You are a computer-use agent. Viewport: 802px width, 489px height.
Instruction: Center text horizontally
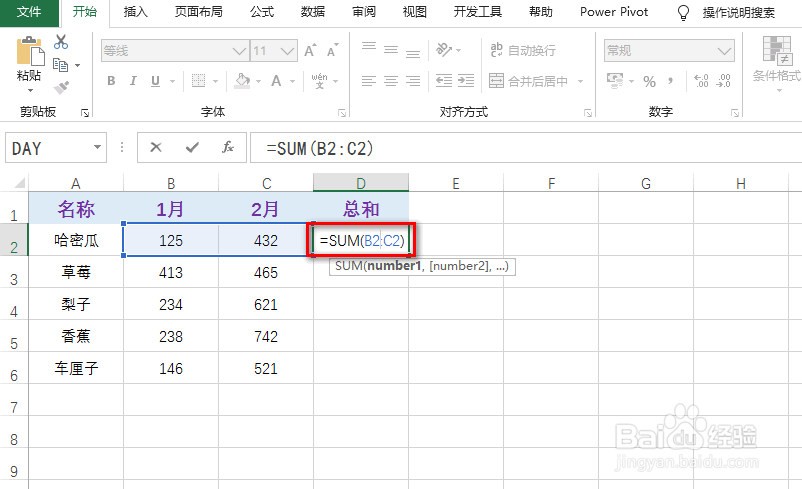[391, 81]
